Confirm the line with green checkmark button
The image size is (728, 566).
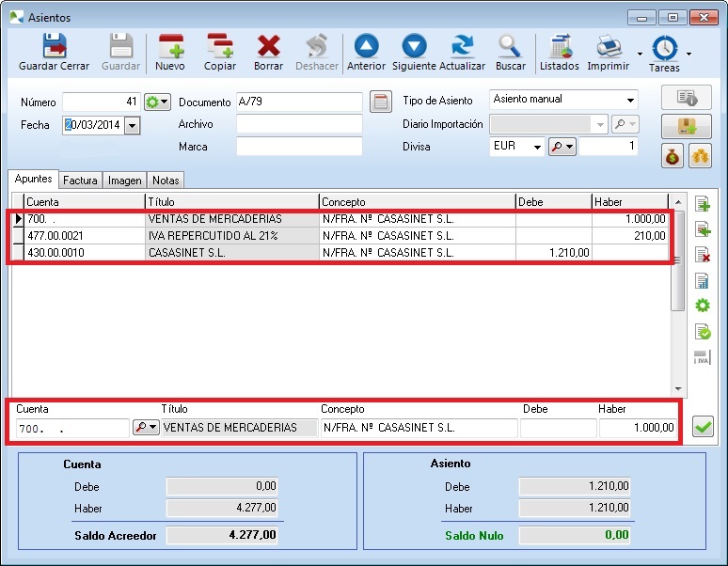[x=702, y=428]
